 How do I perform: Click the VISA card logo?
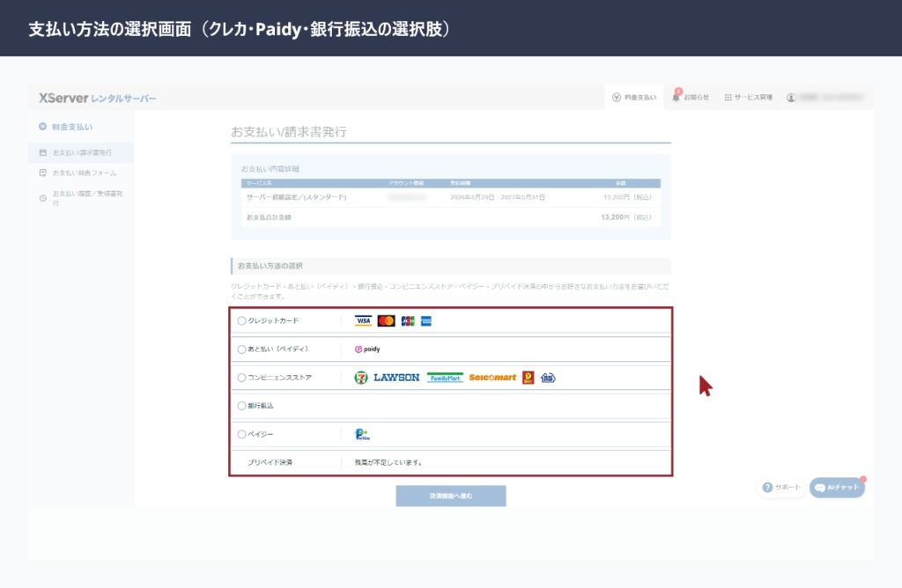(363, 320)
